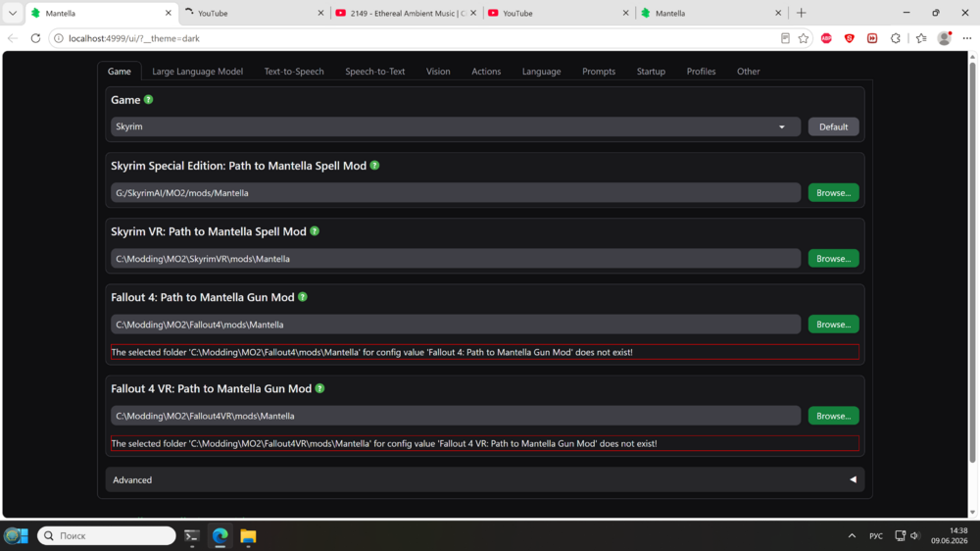This screenshot has height=551, width=980.
Task: Edit the SkyrimVR mods Mantella path field
Action: pos(456,258)
